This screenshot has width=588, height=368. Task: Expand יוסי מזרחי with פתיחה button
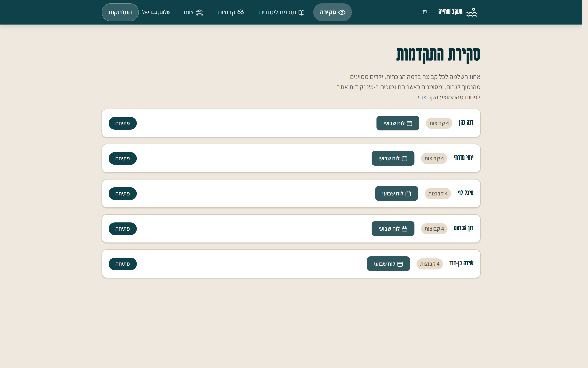pos(122,158)
